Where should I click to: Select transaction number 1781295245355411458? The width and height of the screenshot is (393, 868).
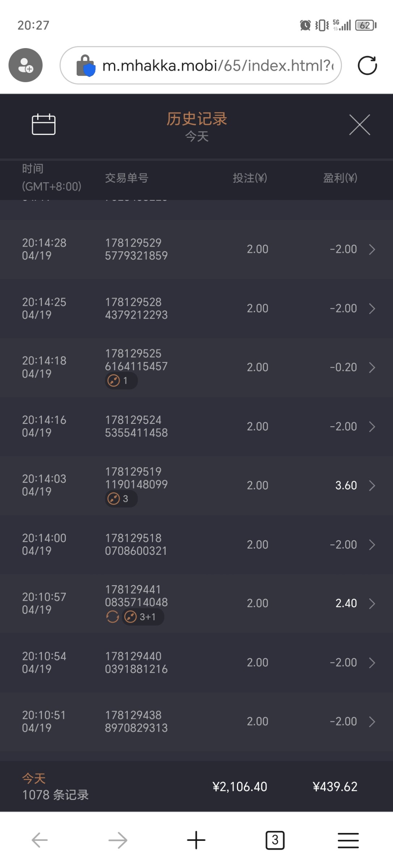136,426
